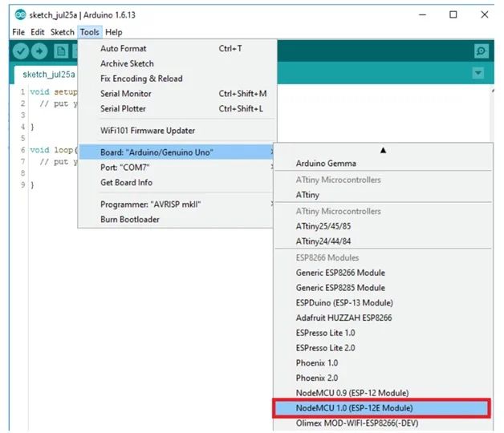The width and height of the screenshot is (504, 433).
Task: Select NodeMCU 0.9 (ESP-12 Module)
Action: pyautogui.click(x=383, y=393)
